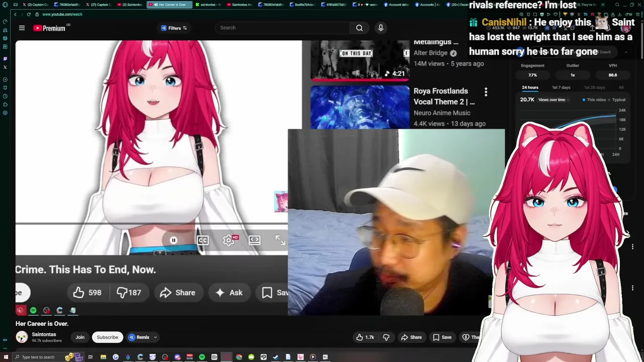Click the search magnifier button
Screen dimensions: 644x362
tap(359, 28)
